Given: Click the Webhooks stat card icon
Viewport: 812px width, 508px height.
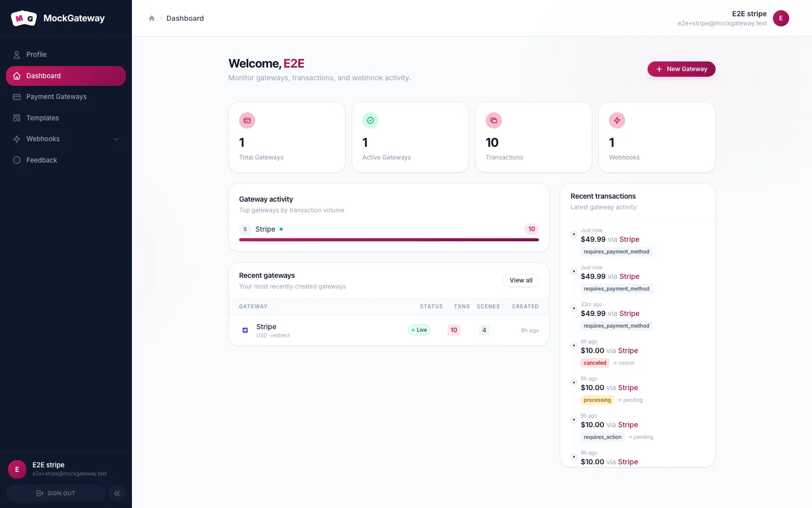Looking at the screenshot, I should point(617,120).
